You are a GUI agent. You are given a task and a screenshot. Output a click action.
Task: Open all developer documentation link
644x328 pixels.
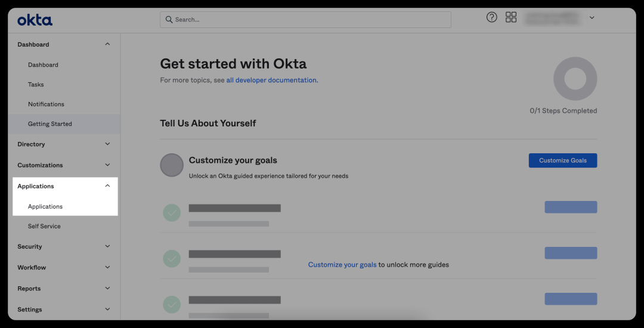(272, 81)
